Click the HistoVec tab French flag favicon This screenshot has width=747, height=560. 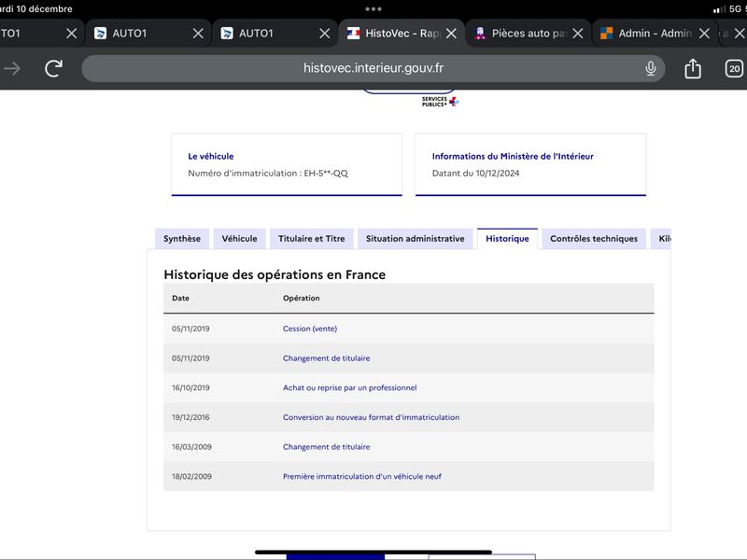click(353, 34)
